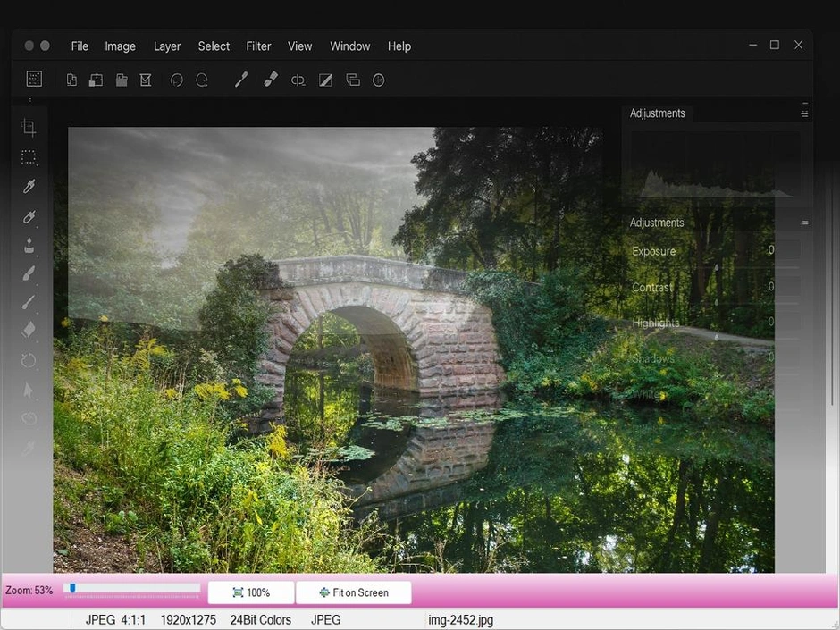This screenshot has width=840, height=630.
Task: Activate the rectangular Marquee selection tool
Action: point(28,156)
